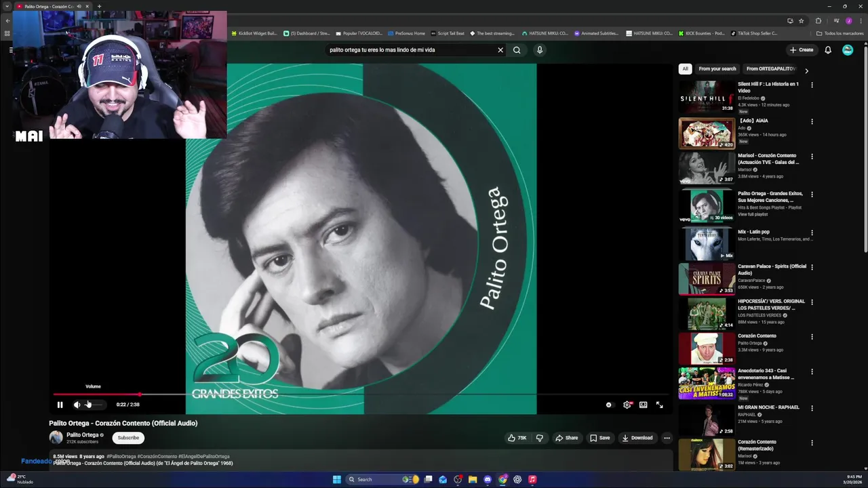Open the Script Tail Beat bookmark
Viewport: 868px width, 488px height.
click(448, 33)
